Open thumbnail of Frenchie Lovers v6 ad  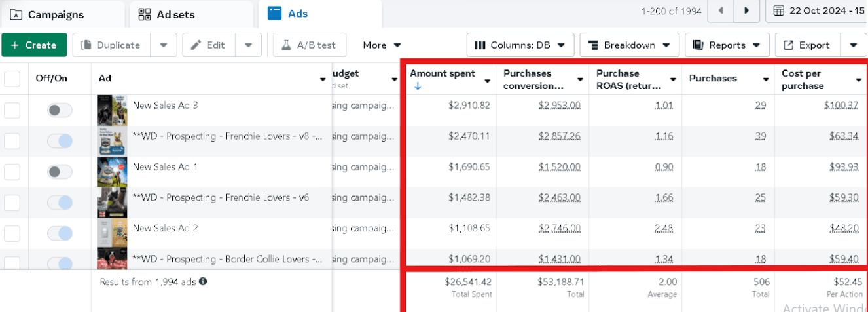pos(112,203)
